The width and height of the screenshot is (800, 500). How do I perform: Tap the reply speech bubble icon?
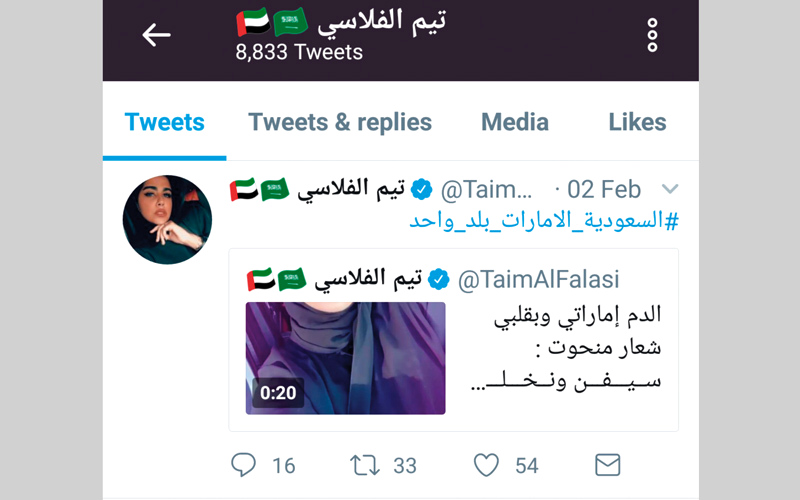point(244,464)
